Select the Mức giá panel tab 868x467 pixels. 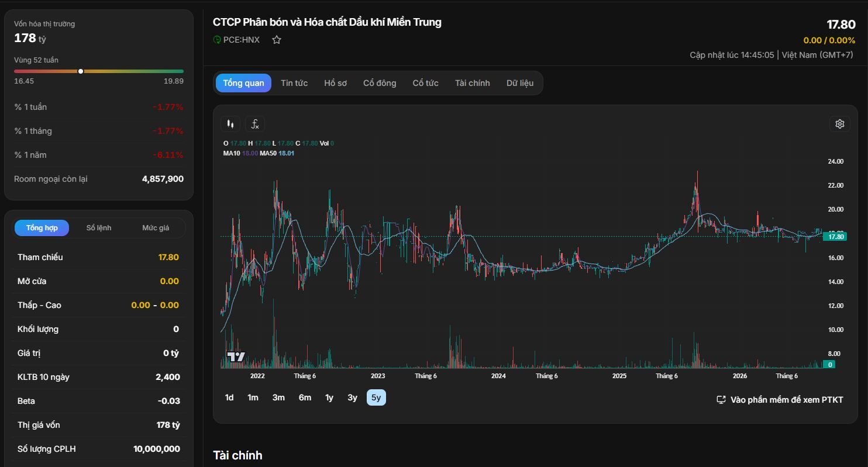pyautogui.click(x=156, y=228)
